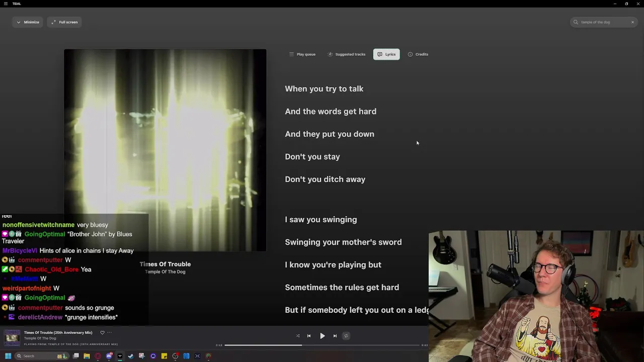This screenshot has width=644, height=362.
Task: Open Temple Of The Dog artist under artwork
Action: coord(165,272)
